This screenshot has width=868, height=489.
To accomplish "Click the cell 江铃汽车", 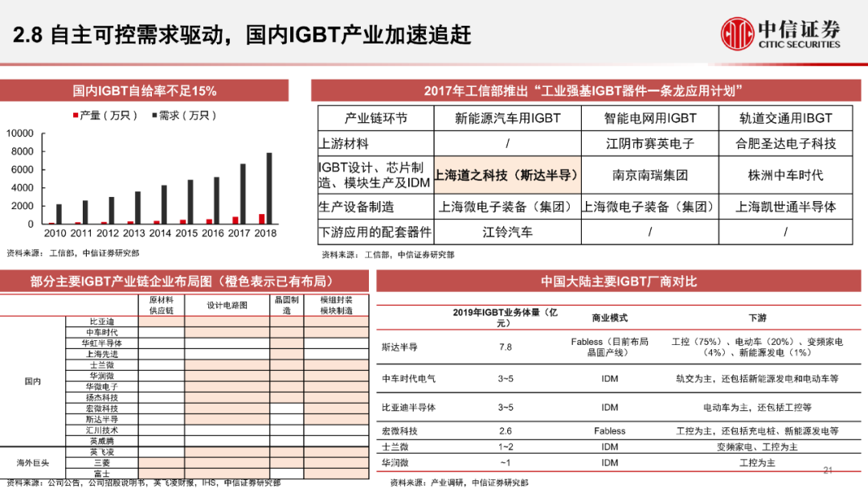I will coord(508,232).
